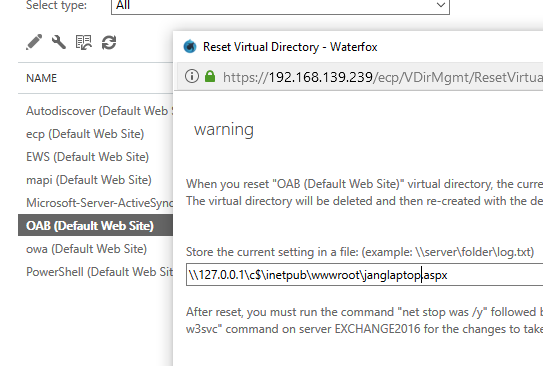543x366 pixels.
Task: Click the green padlock security icon
Action: [x=210, y=76]
